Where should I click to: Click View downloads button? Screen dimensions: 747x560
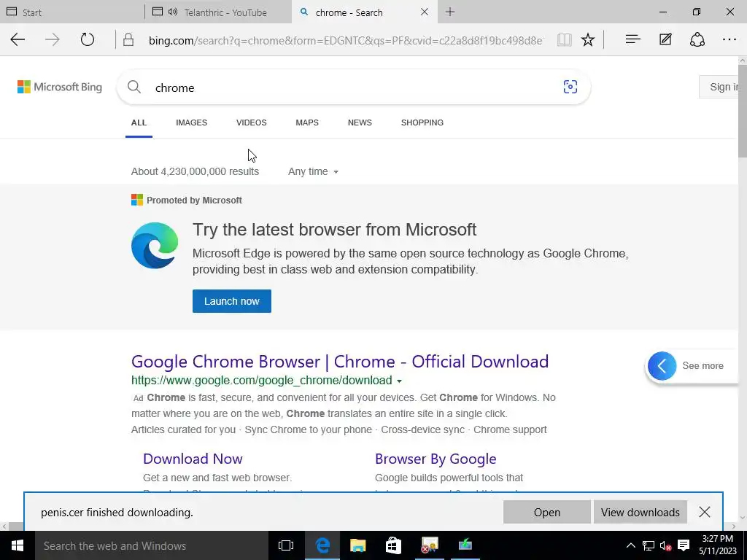tap(640, 512)
